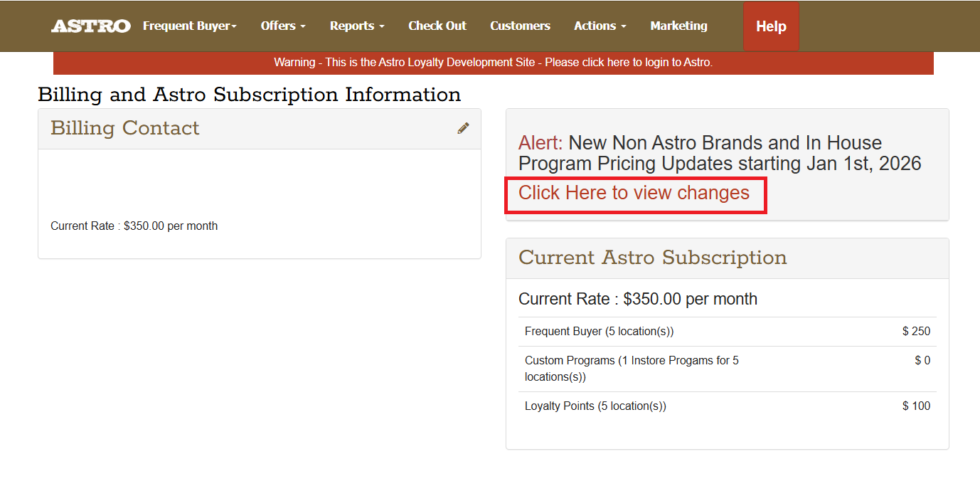Click the Billing Contact panel heading
Screen dimensions: 980x501
[x=125, y=128]
